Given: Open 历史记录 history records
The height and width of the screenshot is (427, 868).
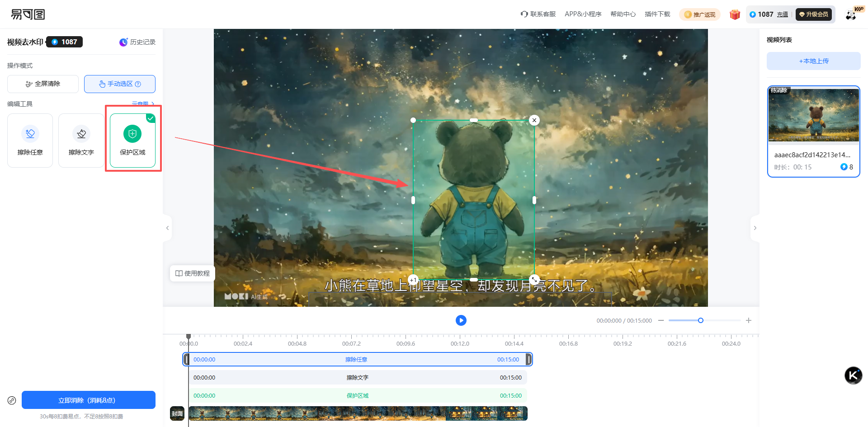Looking at the screenshot, I should pos(137,42).
